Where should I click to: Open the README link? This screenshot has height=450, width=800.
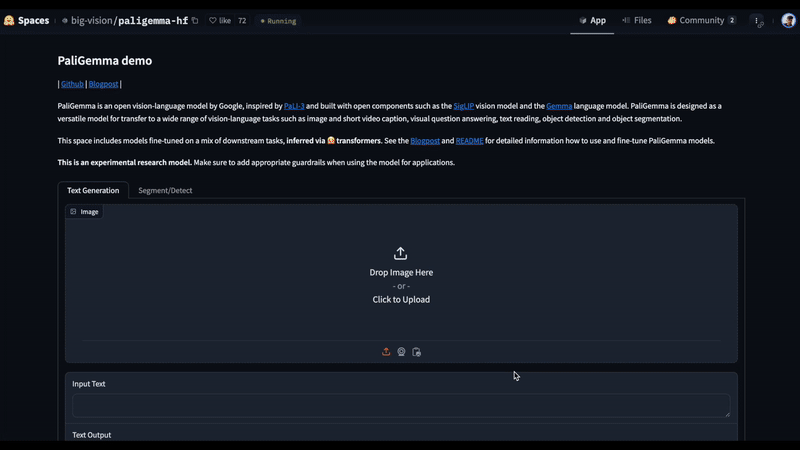pos(469,140)
